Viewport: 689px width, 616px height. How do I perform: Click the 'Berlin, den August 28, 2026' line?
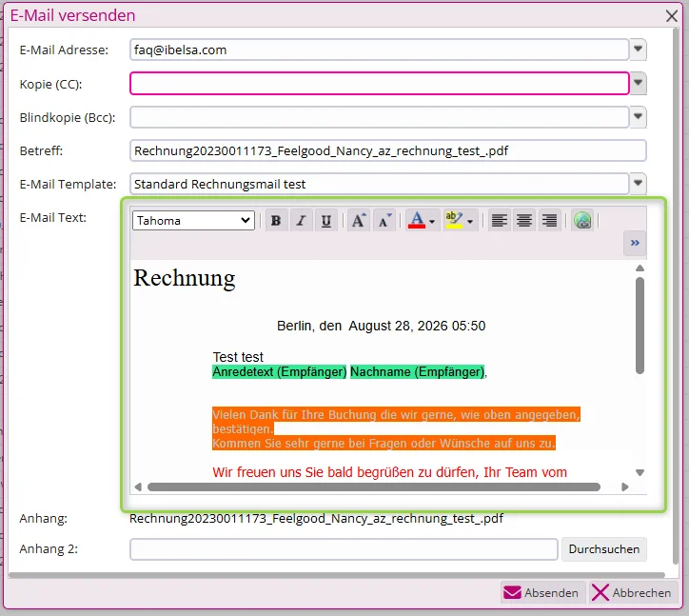point(381,326)
